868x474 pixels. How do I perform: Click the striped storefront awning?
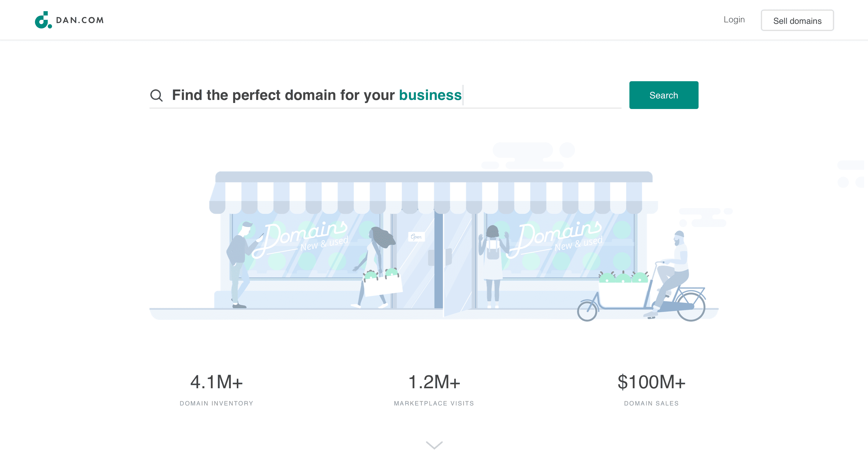point(434,194)
